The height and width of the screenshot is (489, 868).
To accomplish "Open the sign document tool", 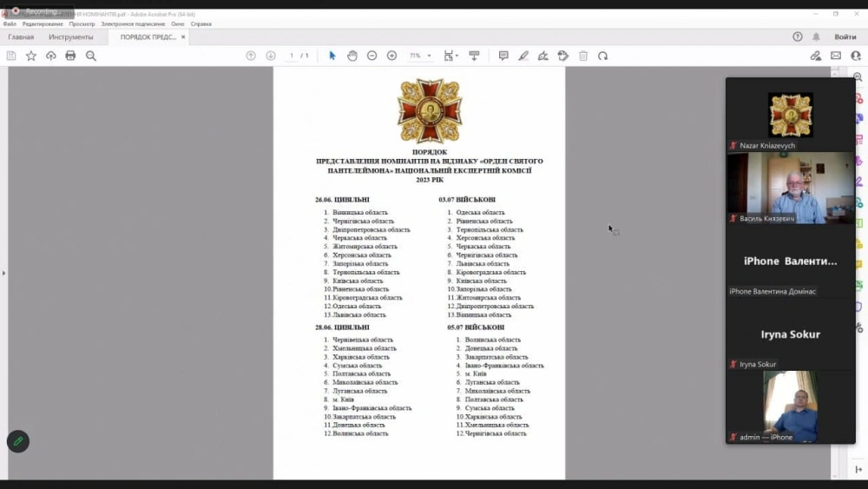I will (x=543, y=56).
